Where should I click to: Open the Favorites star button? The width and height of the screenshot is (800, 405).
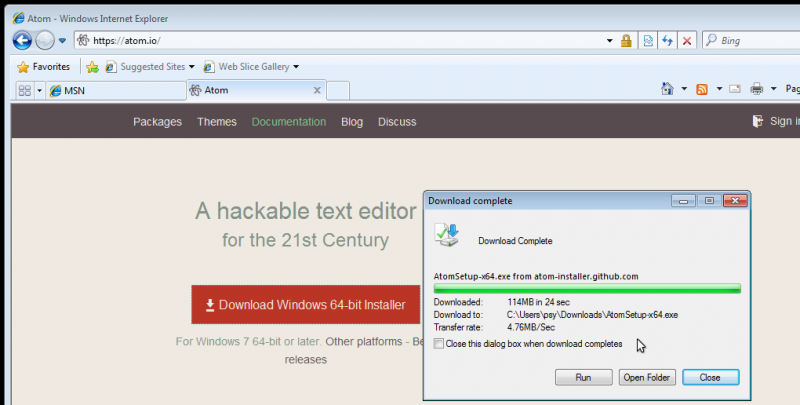[x=43, y=67]
